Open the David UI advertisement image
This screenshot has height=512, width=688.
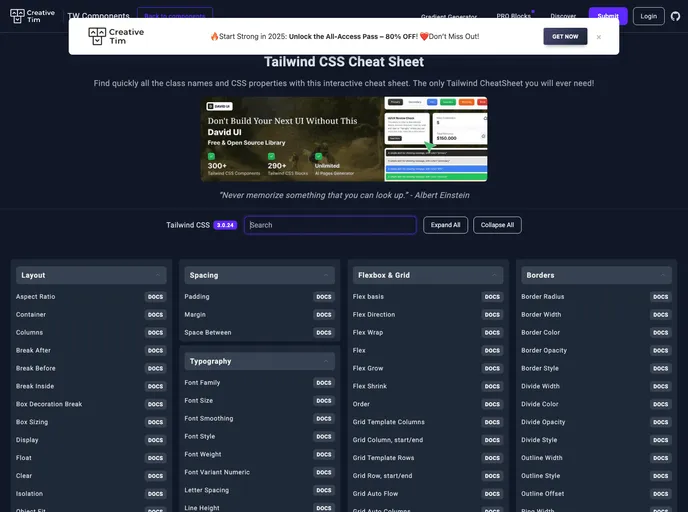point(344,139)
